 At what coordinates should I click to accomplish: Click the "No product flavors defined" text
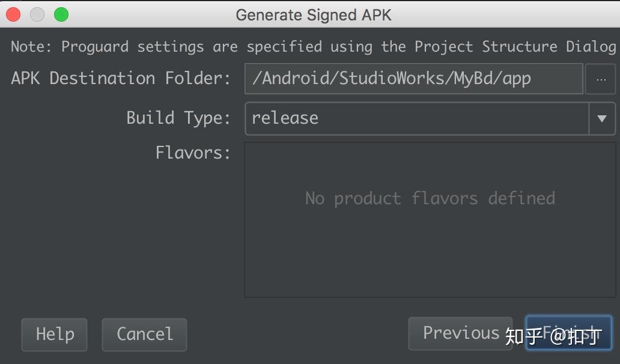(x=430, y=198)
